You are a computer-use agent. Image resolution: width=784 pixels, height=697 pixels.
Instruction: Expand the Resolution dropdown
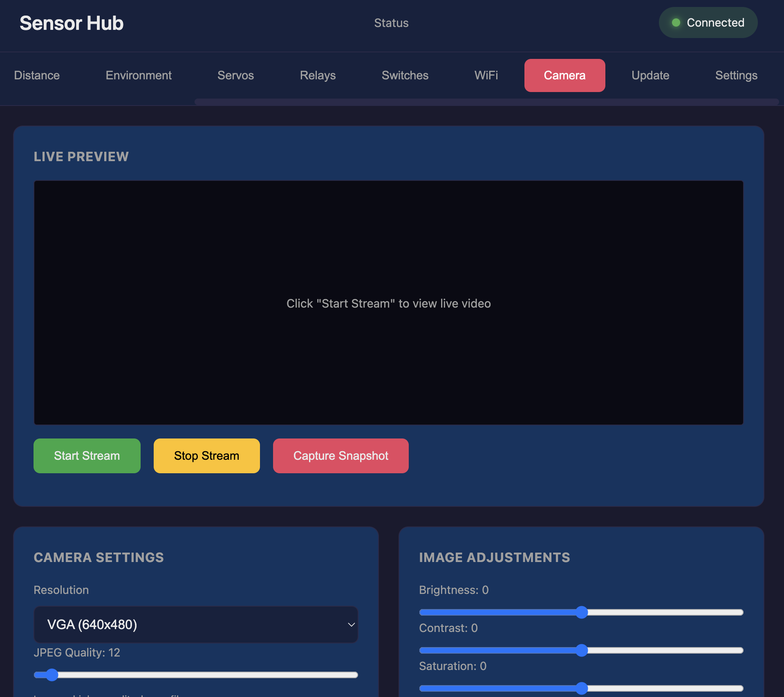(x=196, y=625)
